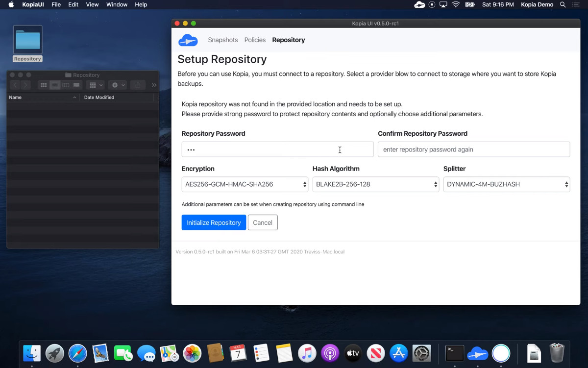588x368 pixels.
Task: Open Music from the Dock
Action: coord(307,353)
